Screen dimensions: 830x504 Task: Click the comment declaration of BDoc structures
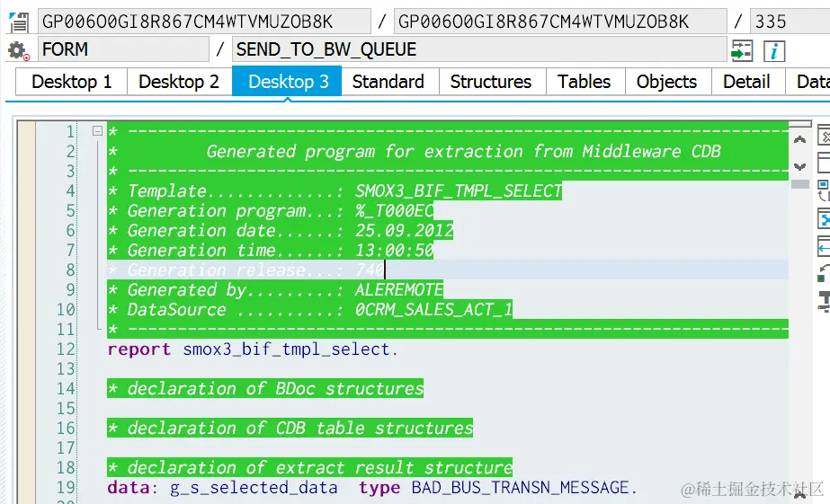point(265,389)
